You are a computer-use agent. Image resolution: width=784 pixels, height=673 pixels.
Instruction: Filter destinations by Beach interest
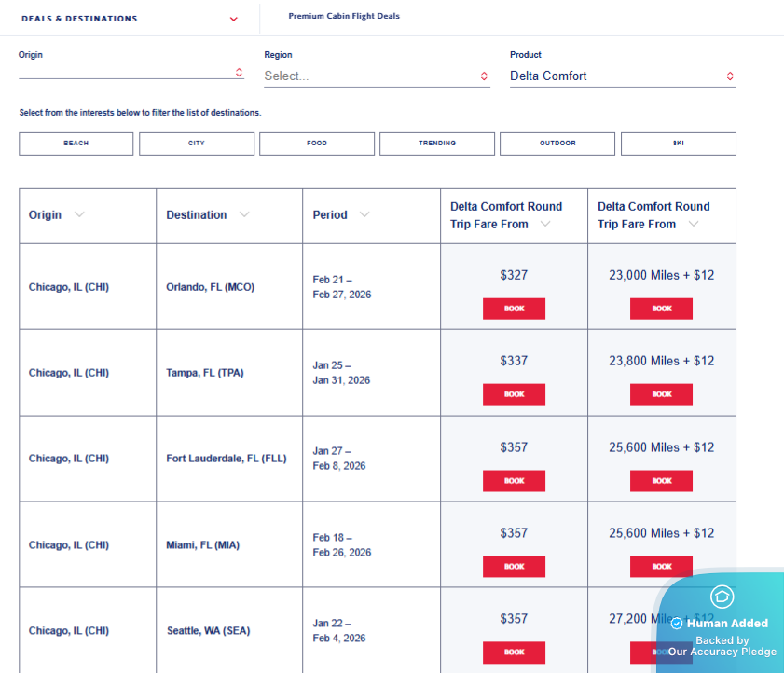[76, 144]
